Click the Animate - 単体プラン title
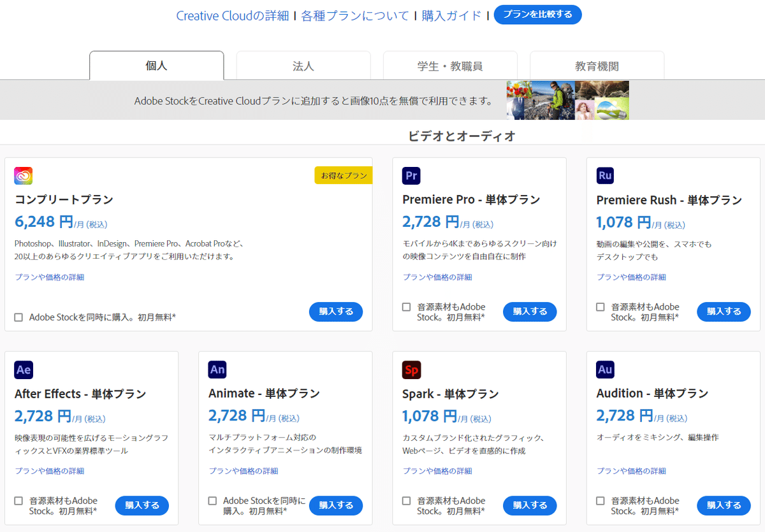Screen dimensions: 765x532 [x=264, y=393]
